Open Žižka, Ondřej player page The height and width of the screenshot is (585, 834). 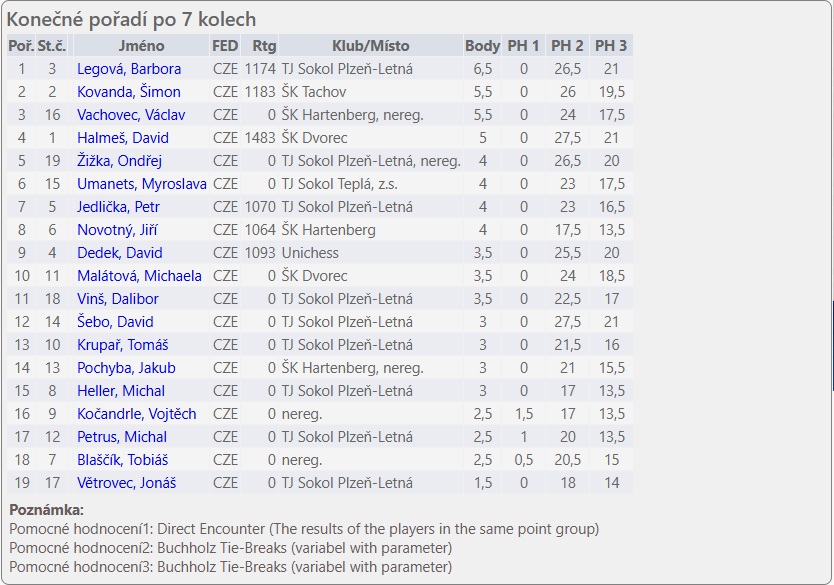pyautogui.click(x=119, y=161)
